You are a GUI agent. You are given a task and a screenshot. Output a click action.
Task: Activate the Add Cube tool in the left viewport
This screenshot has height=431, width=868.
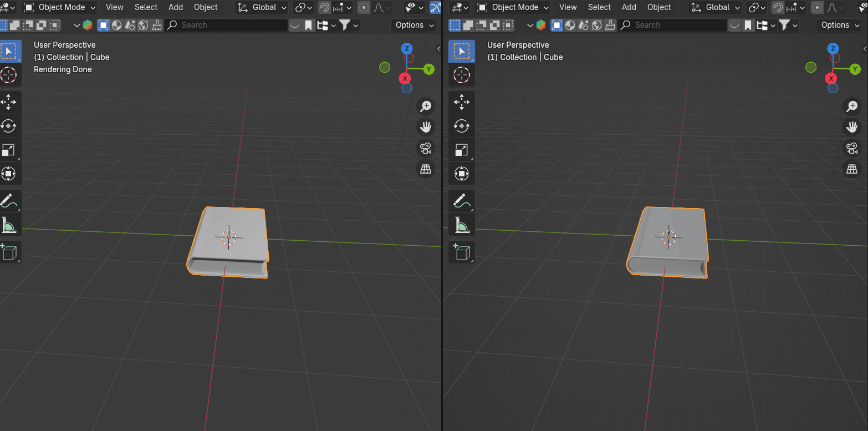point(9,252)
